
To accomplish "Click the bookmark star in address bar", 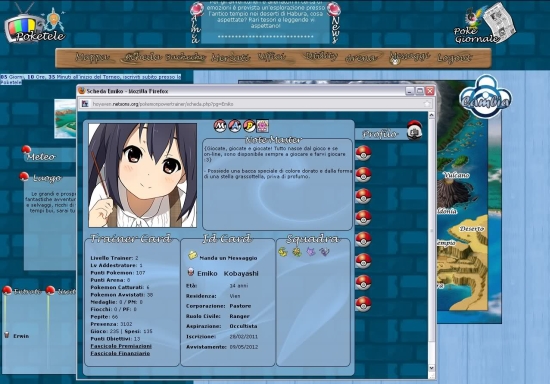I will tap(427, 104).
